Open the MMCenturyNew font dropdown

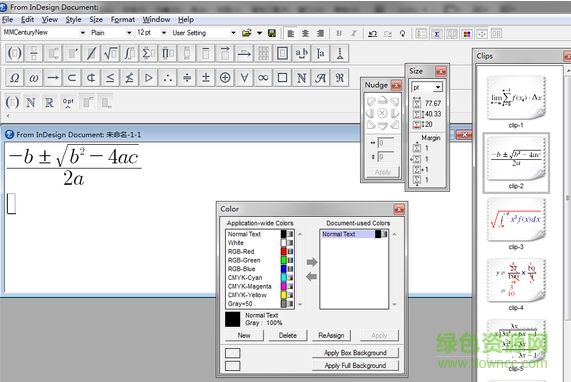pyautogui.click(x=83, y=33)
